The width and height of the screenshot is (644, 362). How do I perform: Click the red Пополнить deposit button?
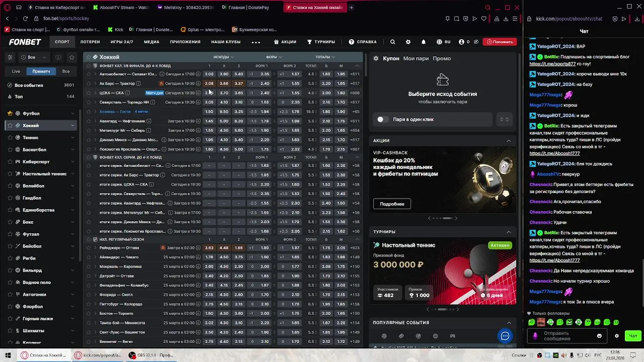[x=499, y=42]
